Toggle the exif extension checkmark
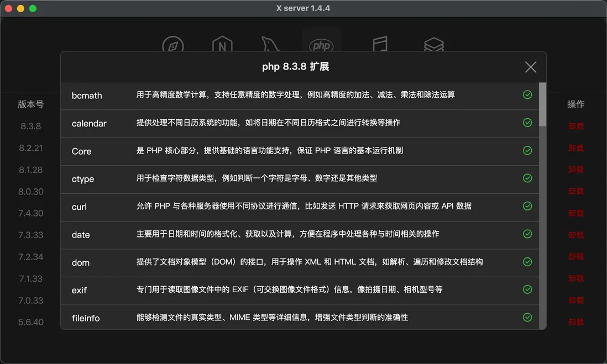The height and width of the screenshot is (364, 607). point(527,289)
